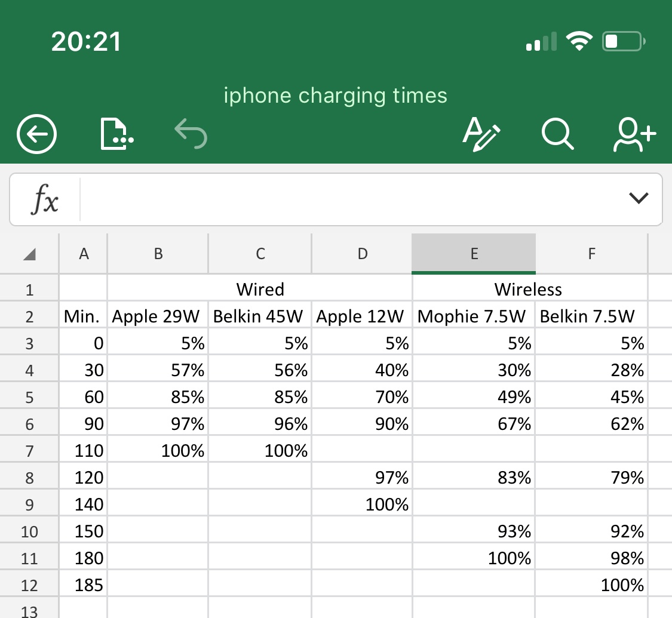The image size is (672, 618).
Task: Undo the last action
Action: pyautogui.click(x=191, y=134)
